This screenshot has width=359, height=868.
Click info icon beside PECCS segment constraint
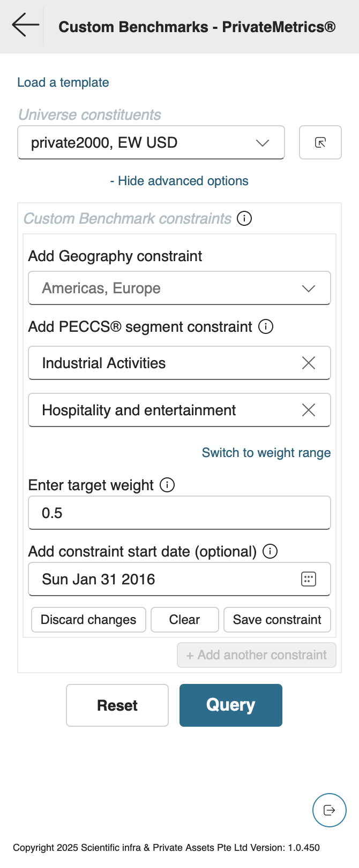[x=266, y=326]
